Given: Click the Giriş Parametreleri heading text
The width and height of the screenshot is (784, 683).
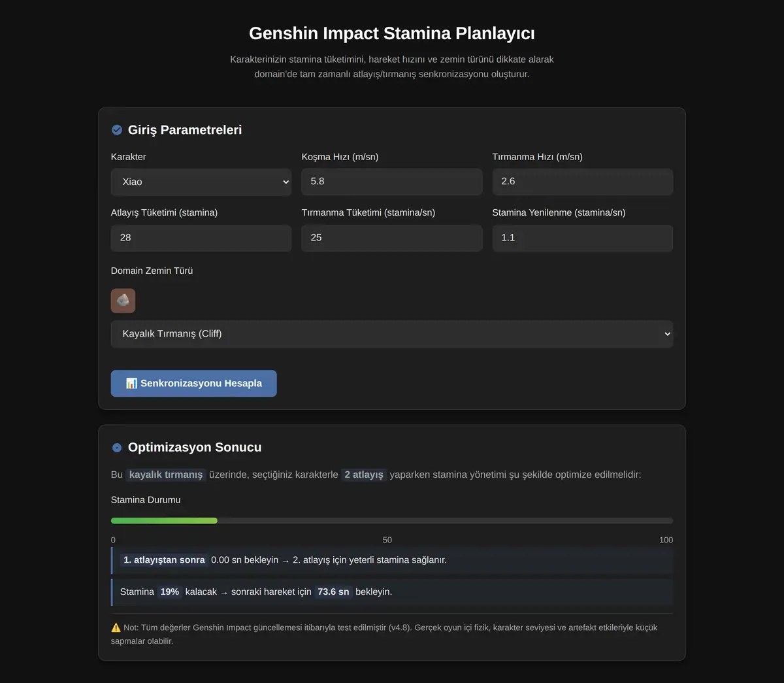Looking at the screenshot, I should [185, 130].
